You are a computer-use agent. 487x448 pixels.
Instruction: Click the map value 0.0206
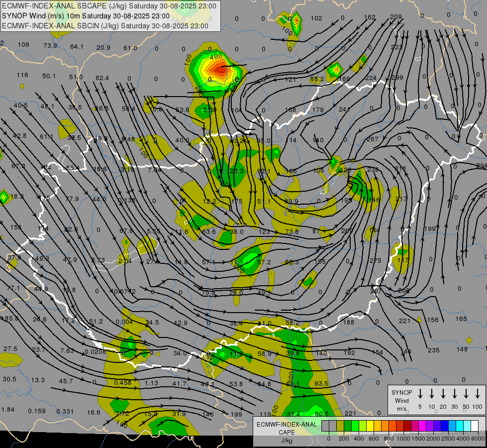point(95,351)
